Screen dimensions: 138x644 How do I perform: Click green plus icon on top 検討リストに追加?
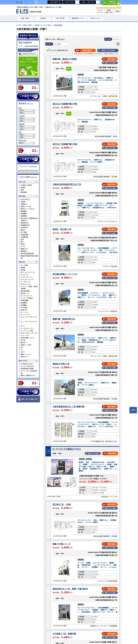(99, 50)
